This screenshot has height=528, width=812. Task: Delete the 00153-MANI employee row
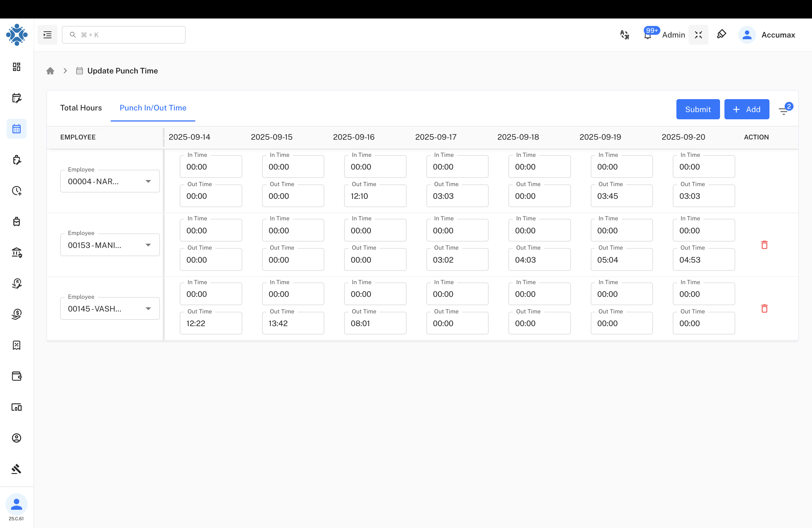click(764, 245)
